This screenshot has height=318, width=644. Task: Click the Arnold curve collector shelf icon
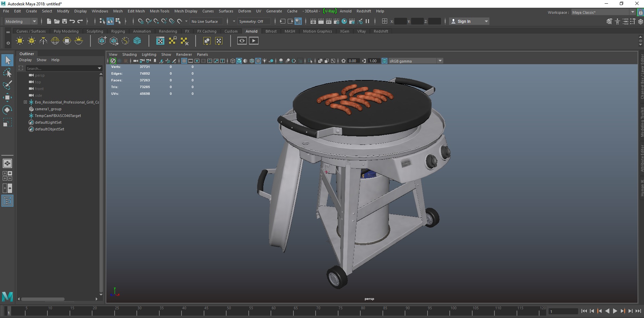(125, 41)
